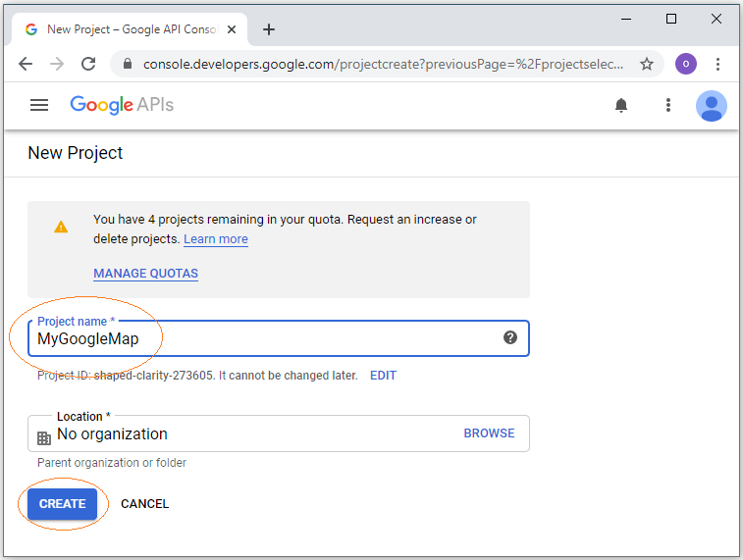The image size is (743, 560).
Task: Click the project name help icon
Action: 509,337
